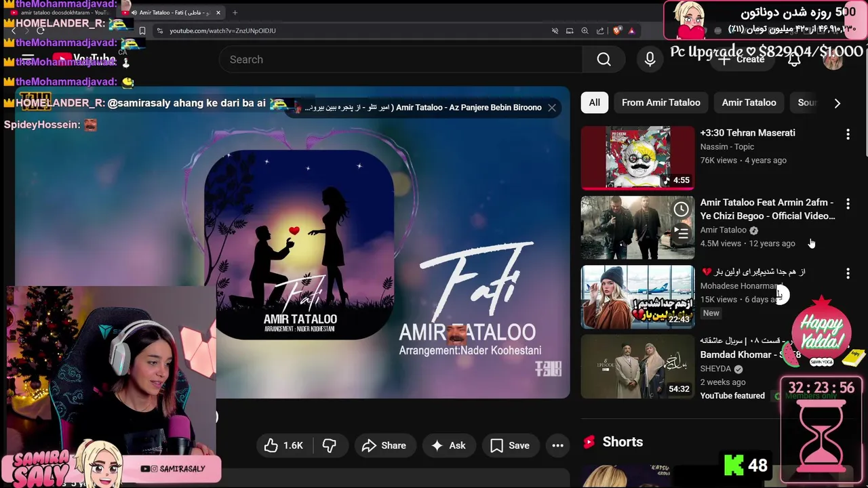Open +3:30 Tehran Maserati thumbnail
Image resolution: width=868 pixels, height=488 pixels.
click(637, 157)
